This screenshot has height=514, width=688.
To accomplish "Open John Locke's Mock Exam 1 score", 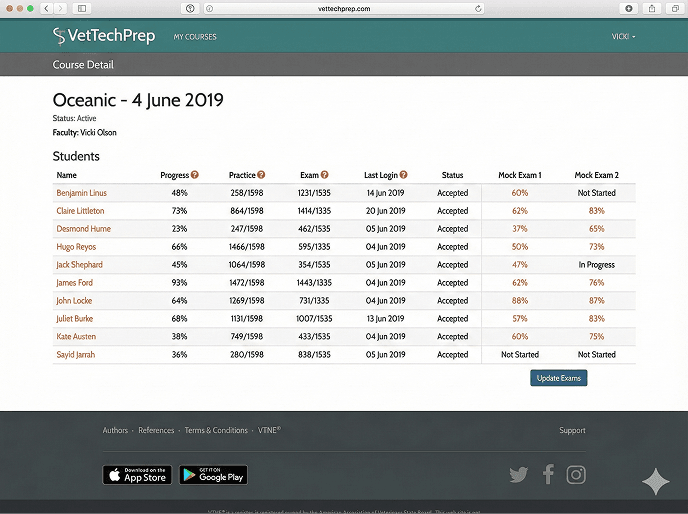I will (x=519, y=301).
